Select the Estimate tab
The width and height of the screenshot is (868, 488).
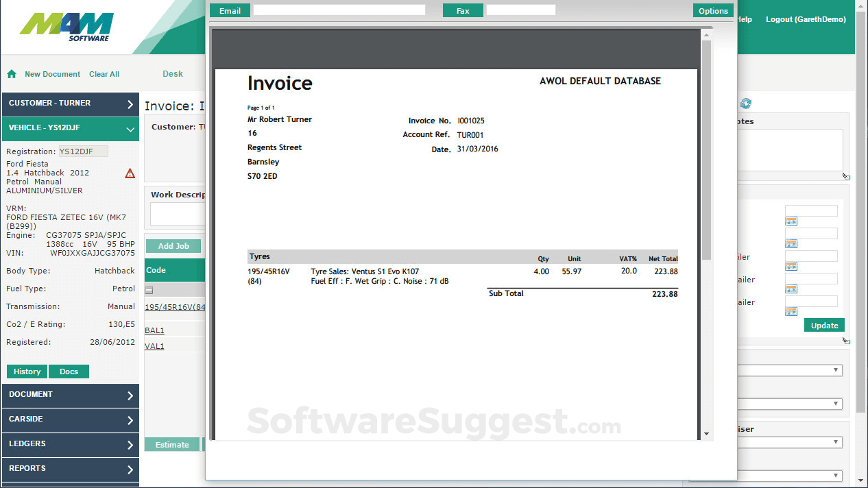click(x=172, y=445)
